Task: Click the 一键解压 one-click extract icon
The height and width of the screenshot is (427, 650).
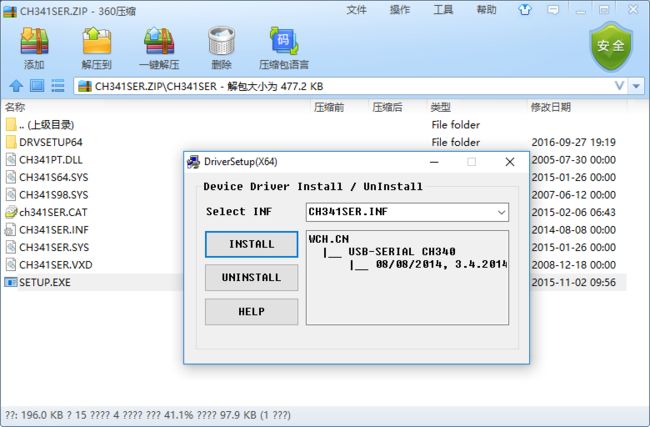Action: tap(159, 41)
